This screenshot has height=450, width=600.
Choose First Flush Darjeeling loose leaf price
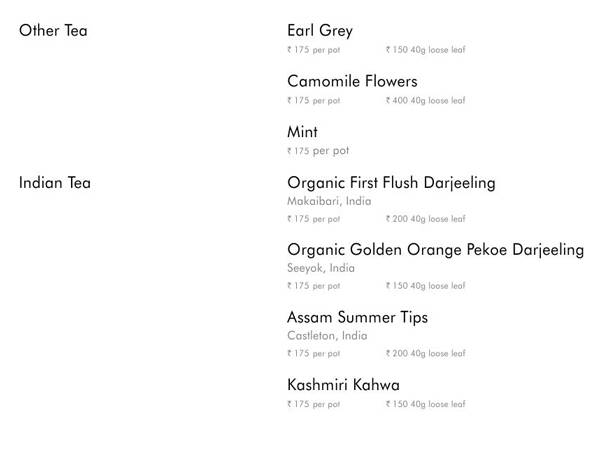(425, 219)
